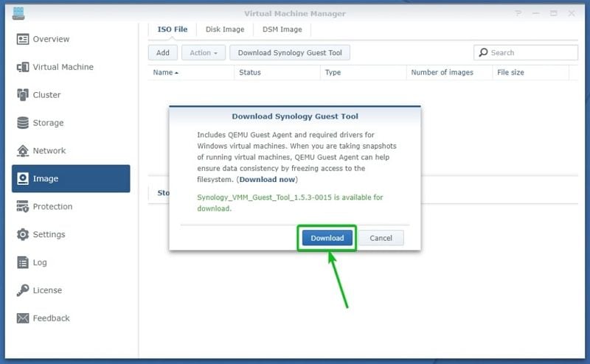Click the Type column header
The width and height of the screenshot is (590, 364).
click(364, 72)
